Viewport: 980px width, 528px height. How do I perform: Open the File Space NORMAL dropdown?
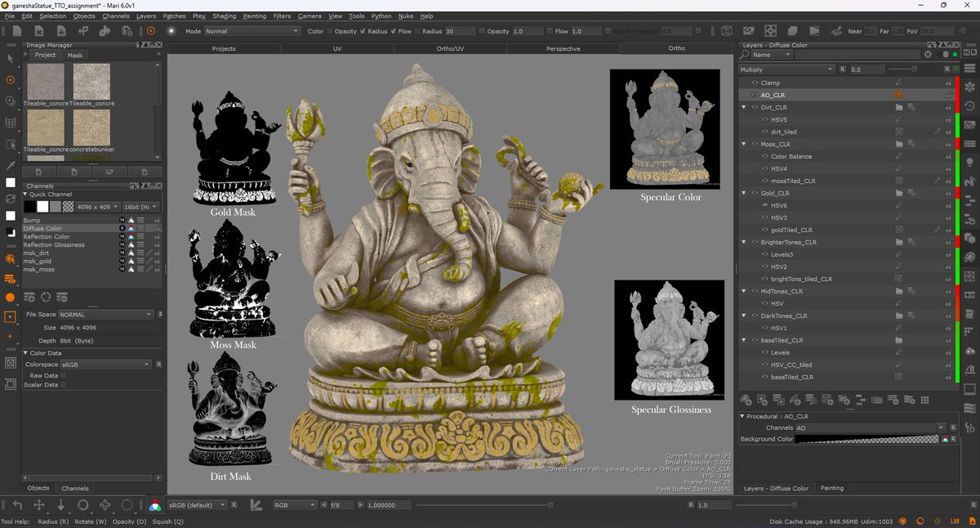105,315
